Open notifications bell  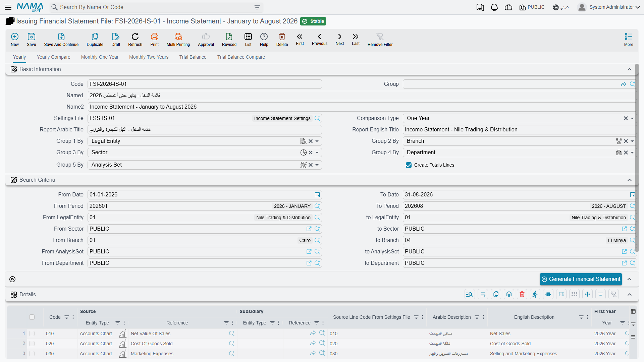[x=494, y=7]
